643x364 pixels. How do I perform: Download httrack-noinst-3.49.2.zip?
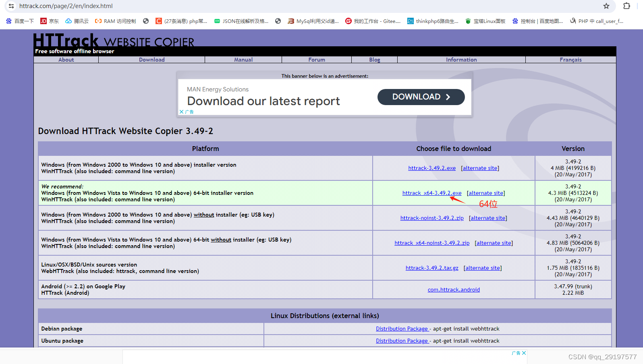coord(432,218)
